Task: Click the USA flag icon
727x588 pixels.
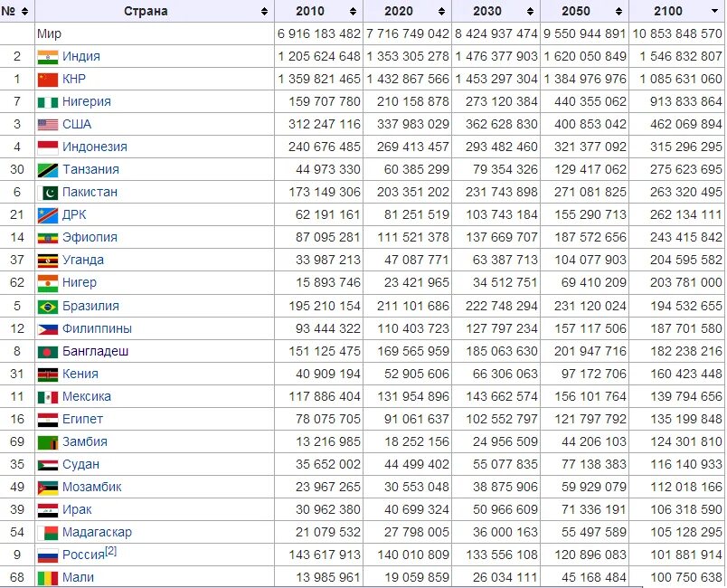Action: [47, 124]
